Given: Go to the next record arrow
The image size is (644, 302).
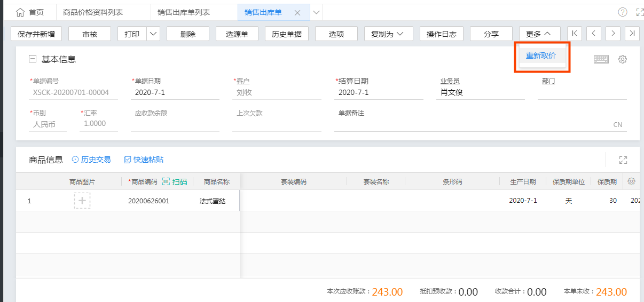Looking at the screenshot, I should click(613, 34).
